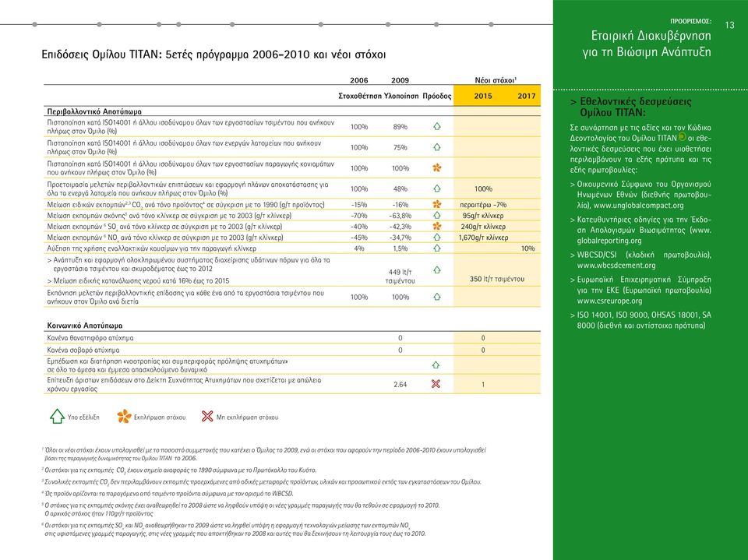
Task: Click the green arrow in the dust -63,8% row
Action: click(436, 215)
